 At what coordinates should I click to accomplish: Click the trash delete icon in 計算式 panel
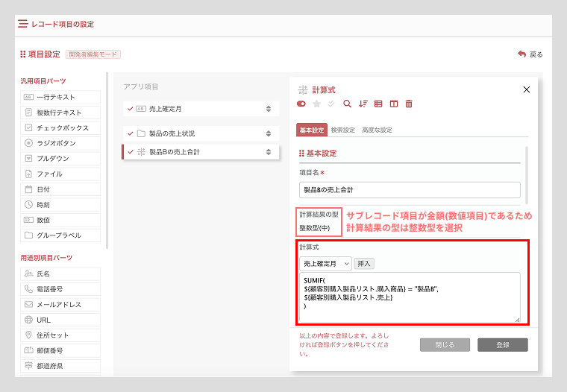click(409, 104)
